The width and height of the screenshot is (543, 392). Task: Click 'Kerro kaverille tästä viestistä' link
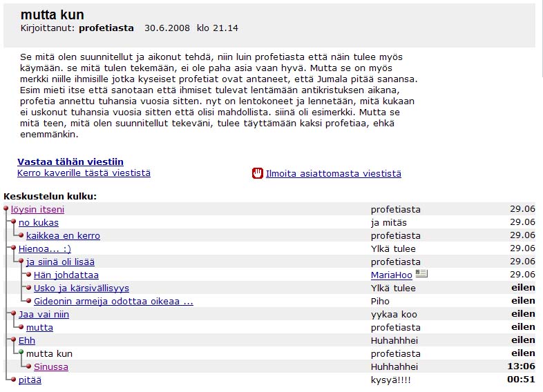coord(84,173)
